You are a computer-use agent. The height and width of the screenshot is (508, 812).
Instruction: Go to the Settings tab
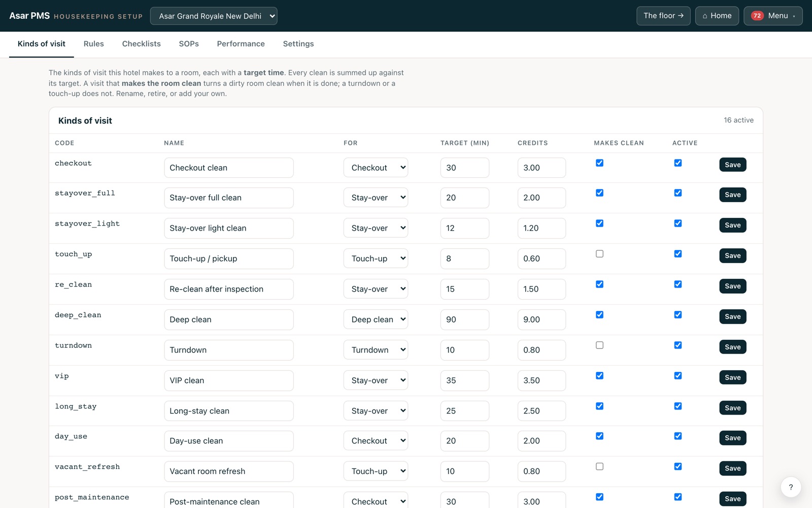point(298,44)
